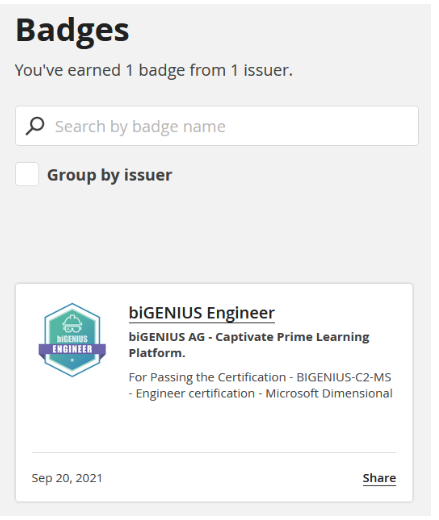Click the earned 1 badge summary text
Image resolution: width=439 pixels, height=520 pixels.
pos(154,70)
